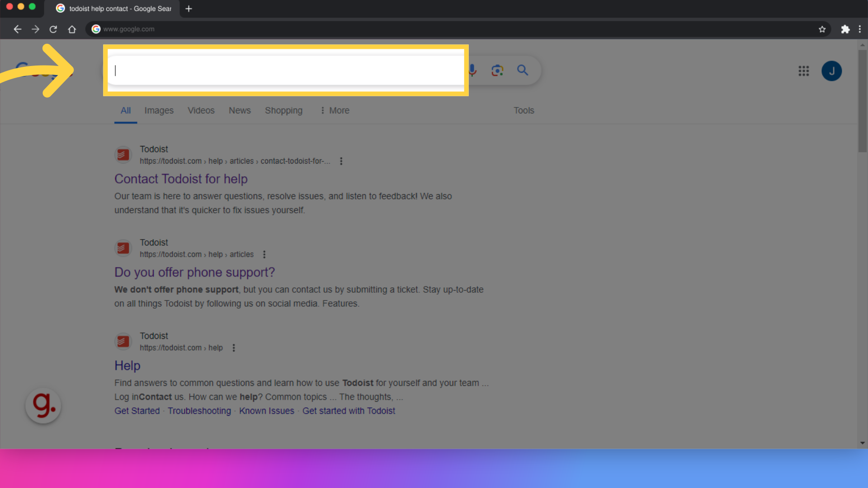Screen dimensions: 868x488
Task: Open Do you offer phone support result
Action: coord(194,272)
